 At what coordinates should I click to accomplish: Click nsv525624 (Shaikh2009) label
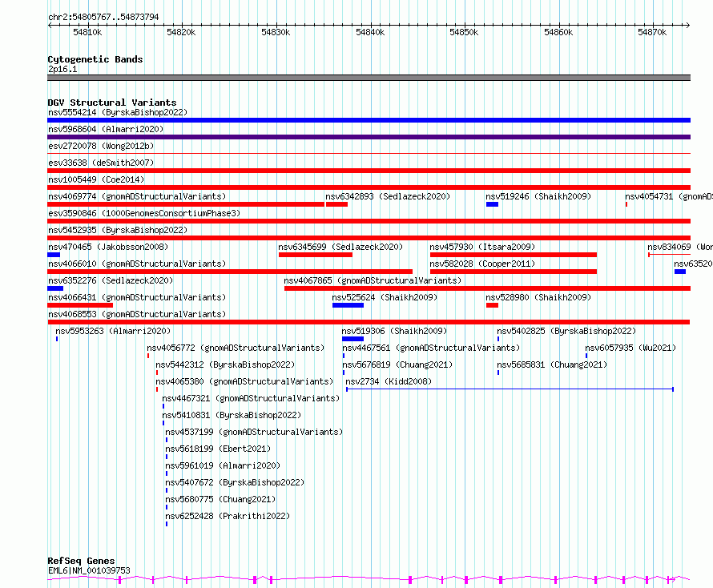pyautogui.click(x=385, y=297)
